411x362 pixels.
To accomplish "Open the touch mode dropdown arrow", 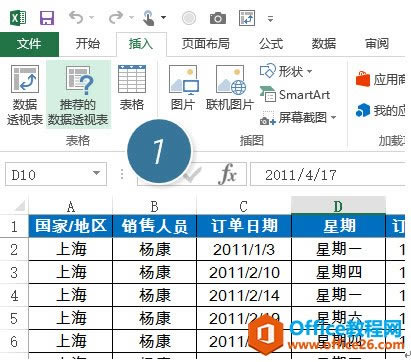I will coord(164,17).
